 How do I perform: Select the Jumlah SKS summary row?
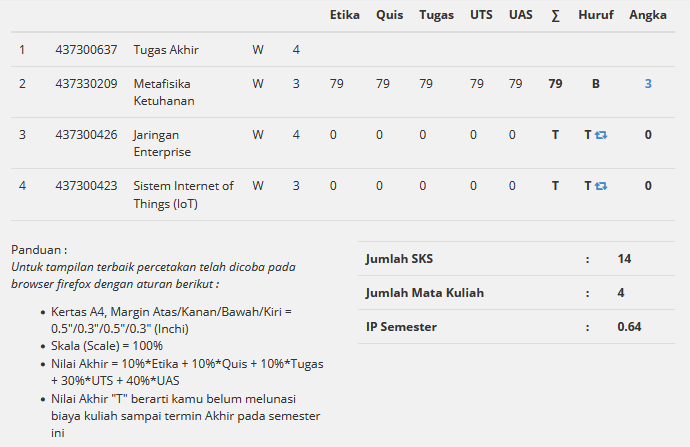[x=516, y=259]
